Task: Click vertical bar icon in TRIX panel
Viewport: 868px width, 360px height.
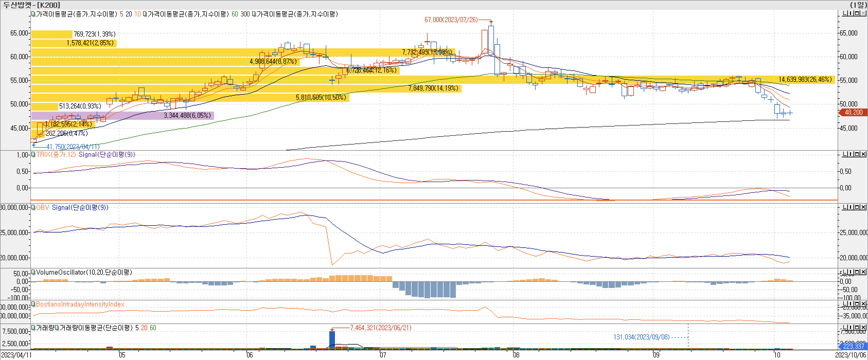Action: [x=851, y=154]
